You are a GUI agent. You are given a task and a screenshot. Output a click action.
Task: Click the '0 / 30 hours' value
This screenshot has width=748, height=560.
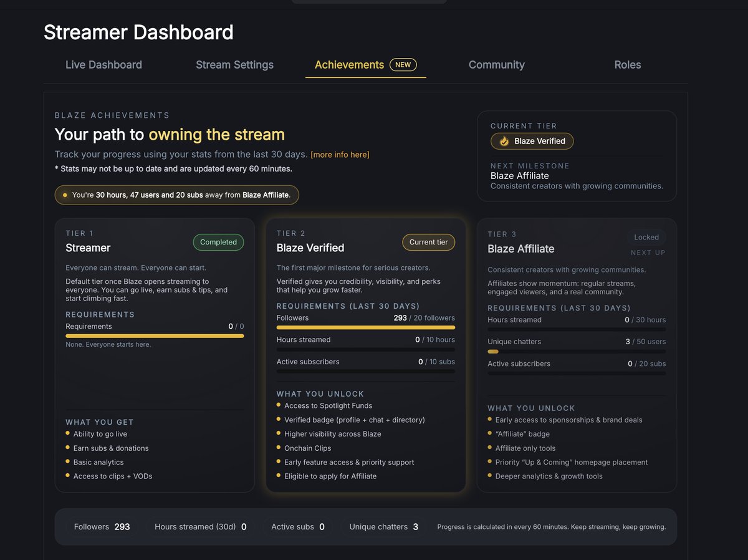[646, 320]
